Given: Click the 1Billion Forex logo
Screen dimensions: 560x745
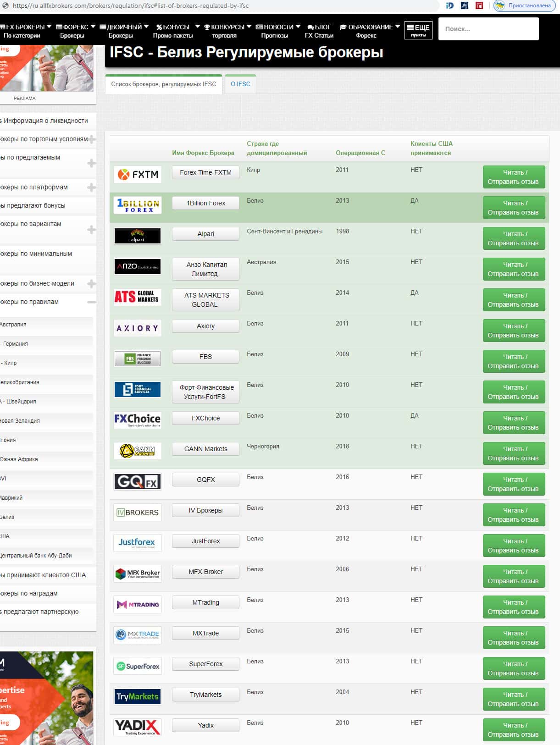Looking at the screenshot, I should coord(137,205).
